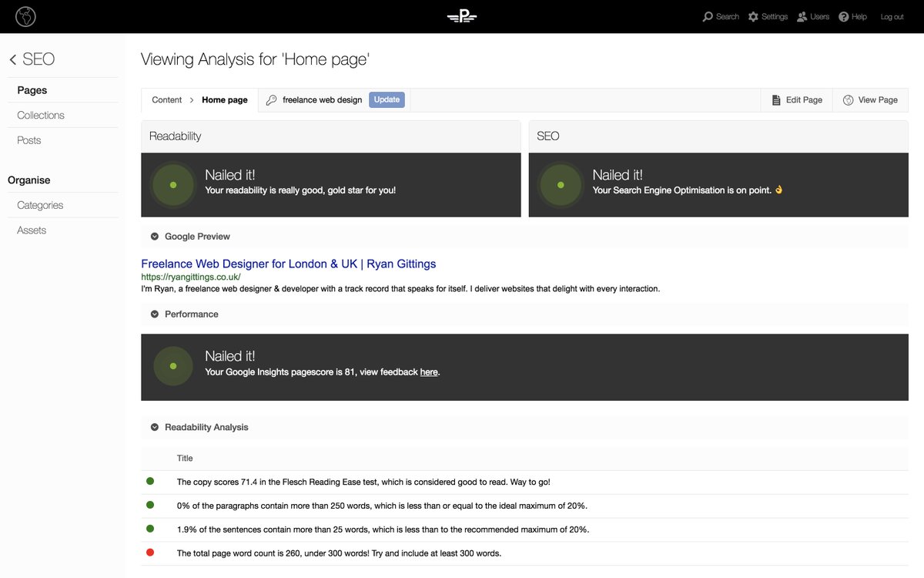Image resolution: width=924 pixels, height=578 pixels.
Task: Click '1.9% of the sentences' result text
Action: [383, 529]
